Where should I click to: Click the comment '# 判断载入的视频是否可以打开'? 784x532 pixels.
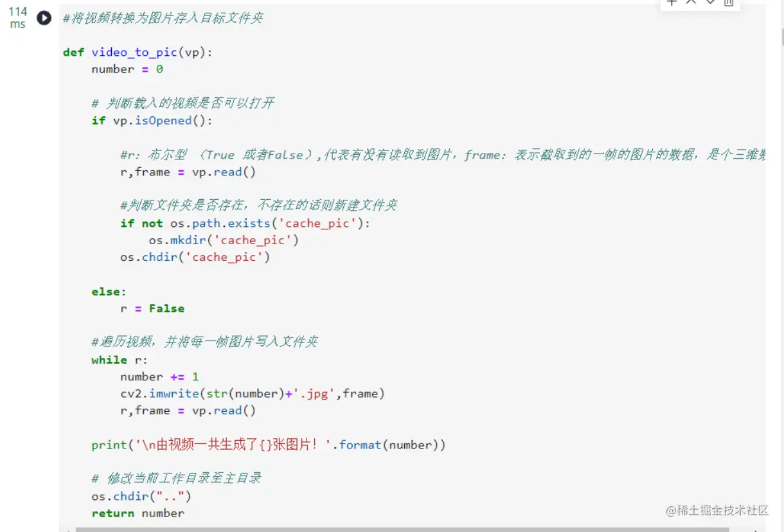click(x=183, y=103)
